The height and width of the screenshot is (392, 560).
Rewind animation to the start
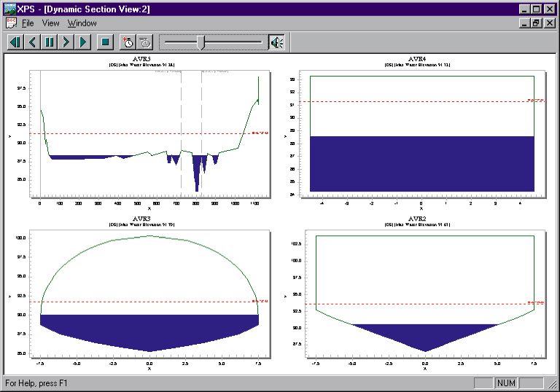point(15,42)
